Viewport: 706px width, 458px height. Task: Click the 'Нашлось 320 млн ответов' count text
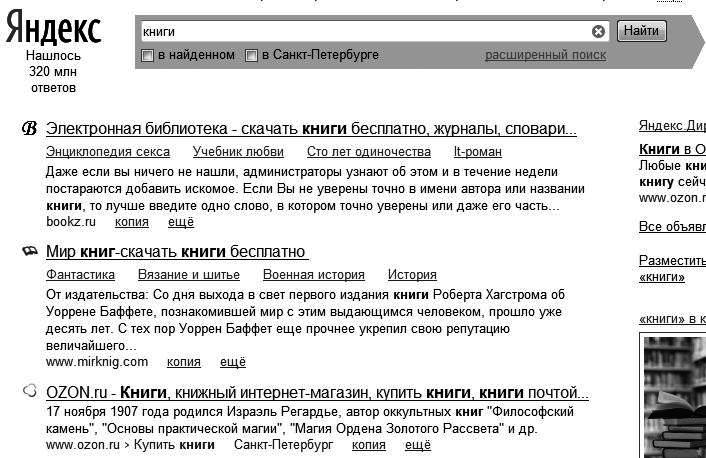click(x=53, y=72)
